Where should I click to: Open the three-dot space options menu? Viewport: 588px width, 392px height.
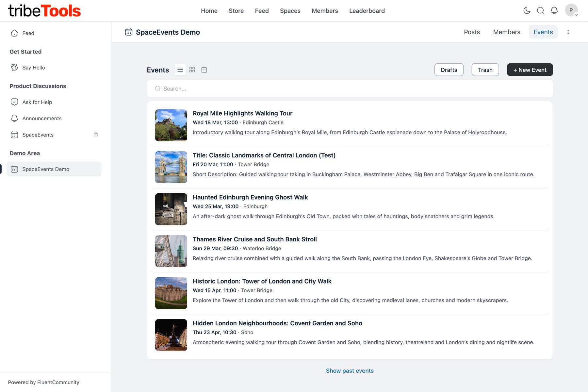[568, 32]
